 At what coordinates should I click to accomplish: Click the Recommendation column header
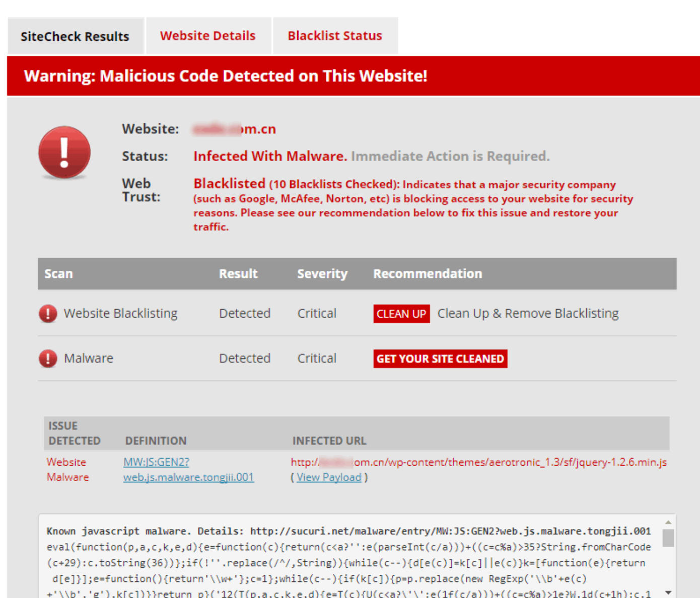pos(428,274)
